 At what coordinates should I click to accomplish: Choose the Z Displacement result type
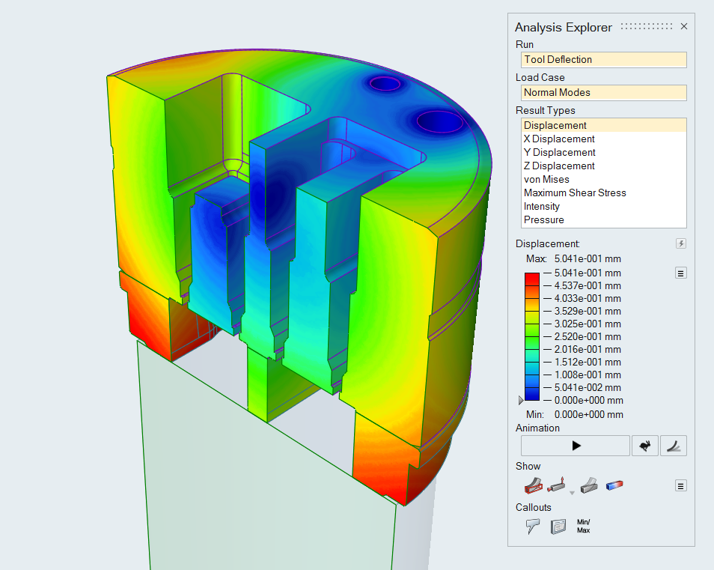point(559,166)
